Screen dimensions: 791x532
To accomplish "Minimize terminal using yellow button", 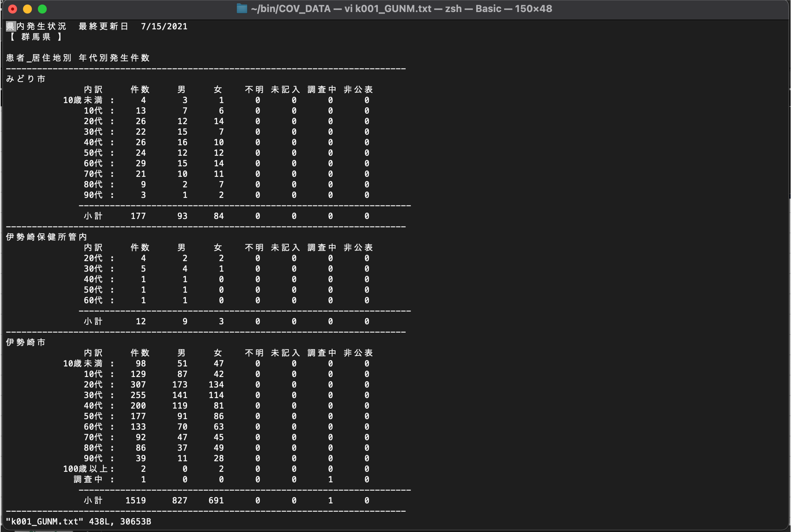I will [x=27, y=9].
